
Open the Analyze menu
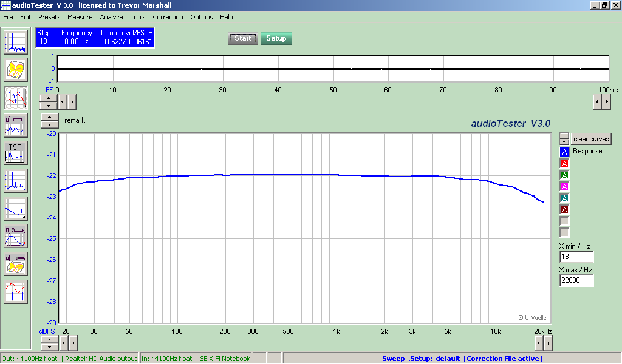[111, 17]
